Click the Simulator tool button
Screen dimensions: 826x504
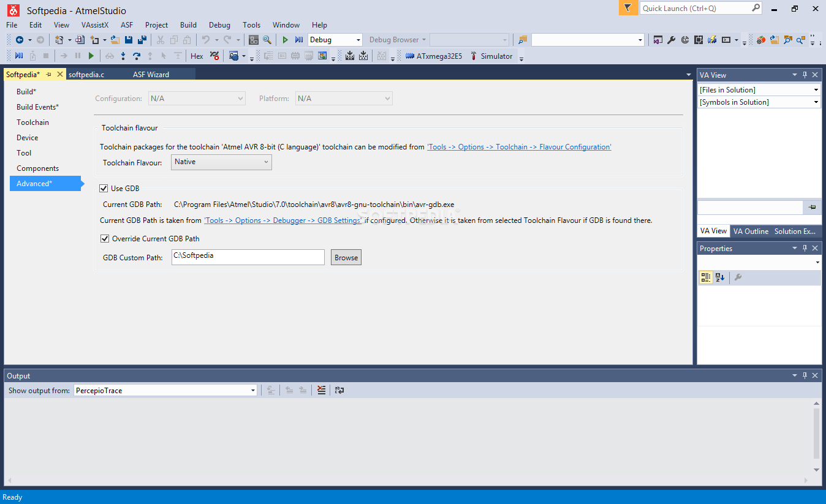(x=491, y=56)
